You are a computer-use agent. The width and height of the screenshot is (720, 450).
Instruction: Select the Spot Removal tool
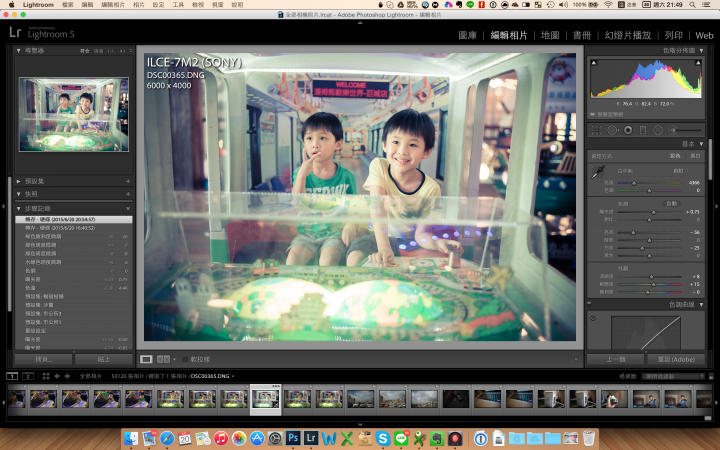pyautogui.click(x=612, y=130)
